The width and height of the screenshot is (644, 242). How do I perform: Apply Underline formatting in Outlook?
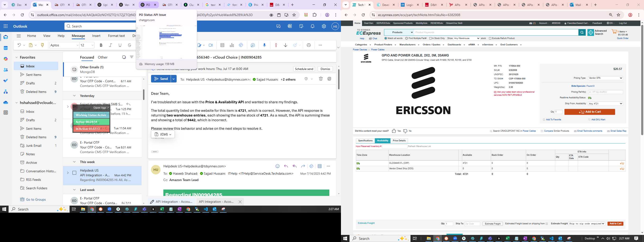[120, 45]
